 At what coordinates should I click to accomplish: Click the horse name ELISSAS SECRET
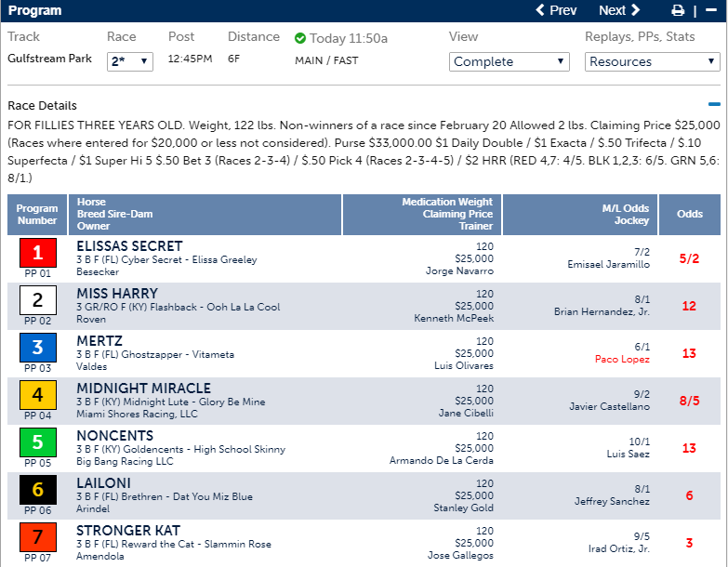(x=129, y=246)
